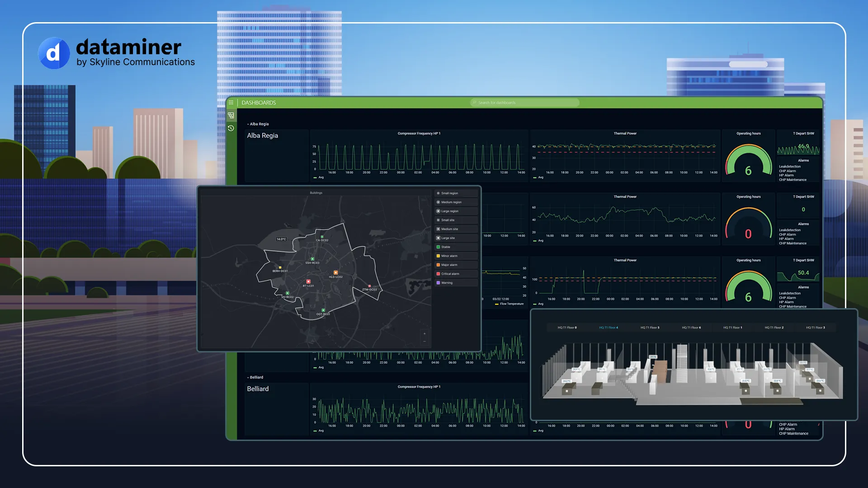Toggle the Minor alarm legend filter
This screenshot has width=868, height=488.
[456, 256]
